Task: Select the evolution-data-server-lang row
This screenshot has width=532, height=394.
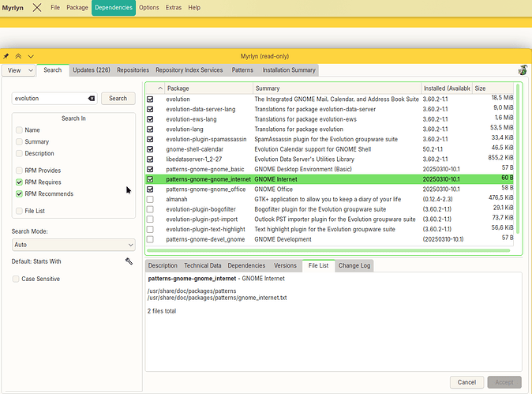Action: point(330,109)
